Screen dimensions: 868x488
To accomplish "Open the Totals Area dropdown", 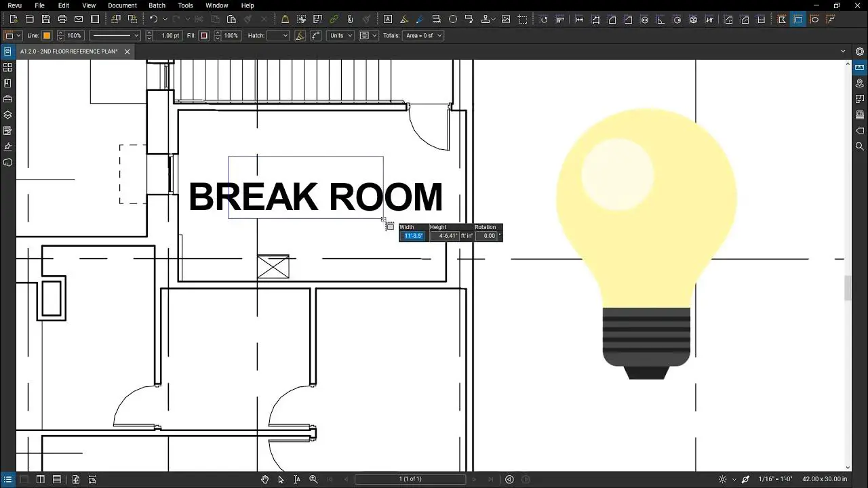I will pos(423,35).
